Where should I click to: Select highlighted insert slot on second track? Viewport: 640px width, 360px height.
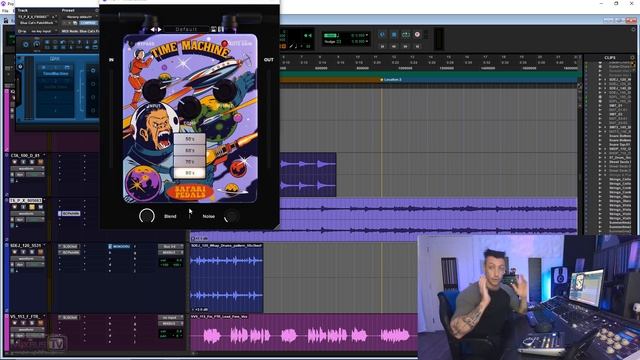69,213
